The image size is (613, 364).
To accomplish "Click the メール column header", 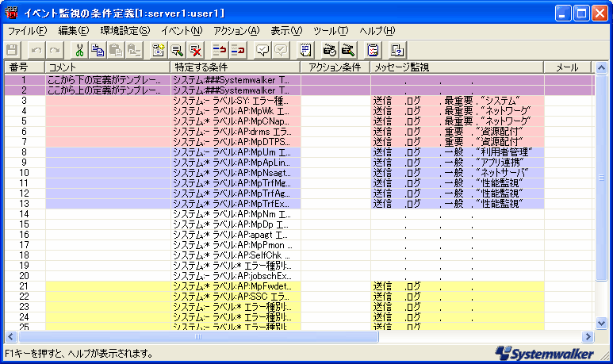I will (567, 67).
